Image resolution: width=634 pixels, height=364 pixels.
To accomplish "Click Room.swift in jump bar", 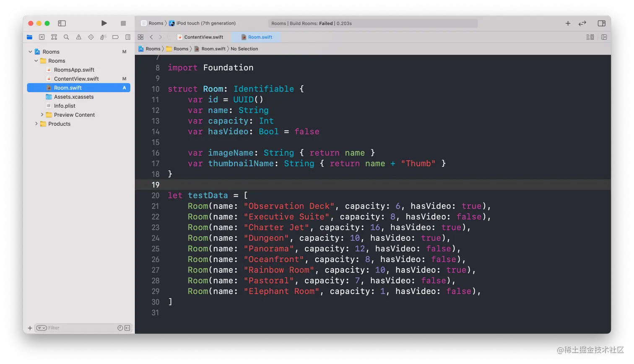I will [x=210, y=49].
